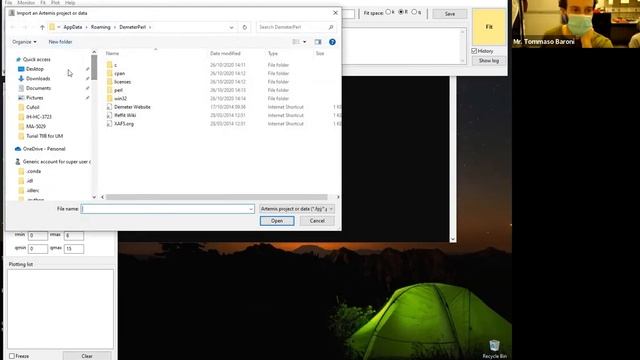Image resolution: width=640 pixels, height=360 pixels.
Task: Open the .conda folder in the sidebar
Action: pyautogui.click(x=33, y=171)
